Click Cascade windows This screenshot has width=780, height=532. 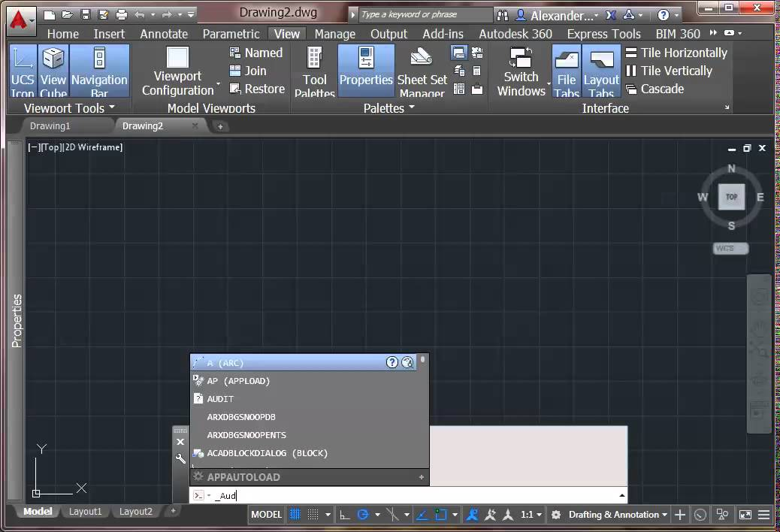click(655, 89)
